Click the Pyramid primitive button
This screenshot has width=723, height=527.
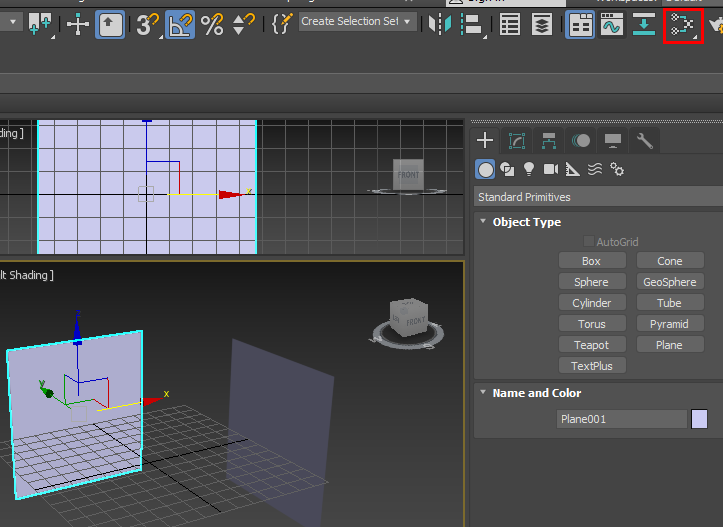pyautogui.click(x=670, y=324)
